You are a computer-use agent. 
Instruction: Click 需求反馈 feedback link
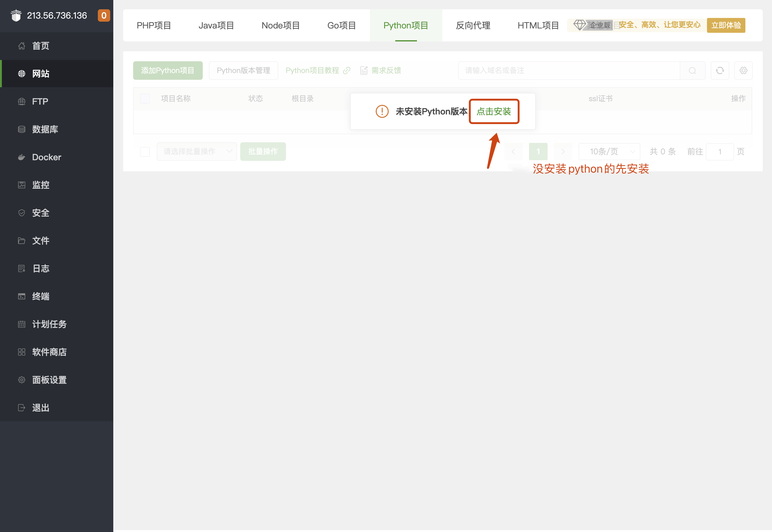click(x=386, y=70)
